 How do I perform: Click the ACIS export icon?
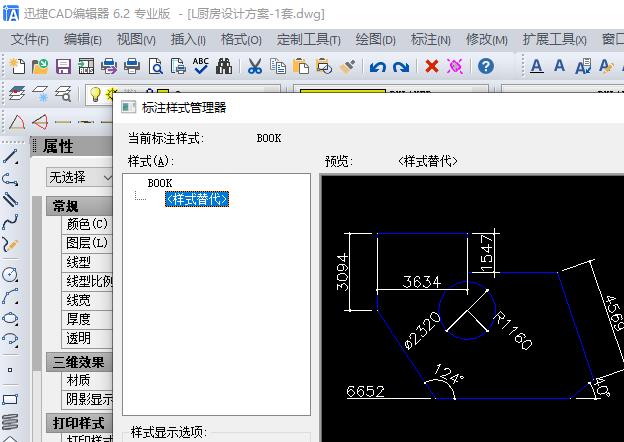point(86,66)
